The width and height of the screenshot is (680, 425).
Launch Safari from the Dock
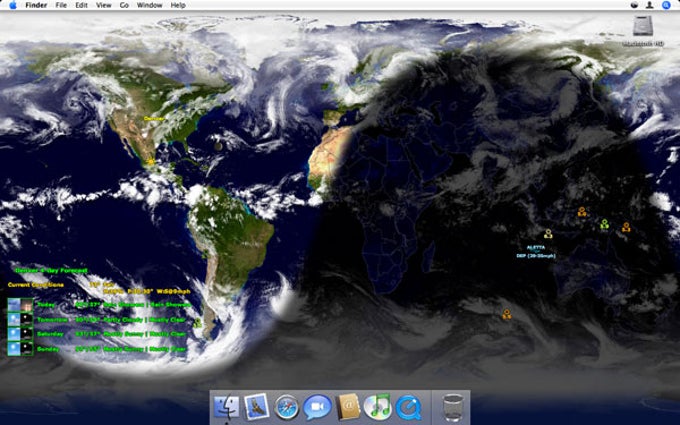click(x=286, y=408)
